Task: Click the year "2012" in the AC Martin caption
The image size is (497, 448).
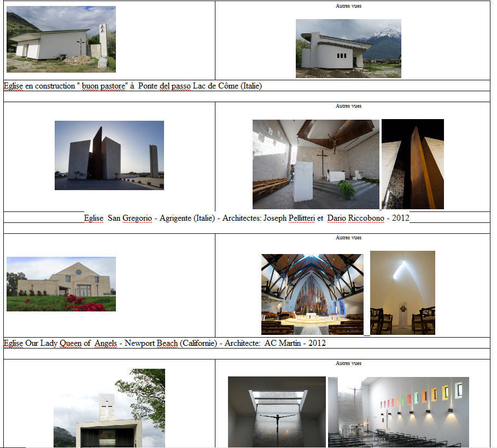Action: click(317, 343)
